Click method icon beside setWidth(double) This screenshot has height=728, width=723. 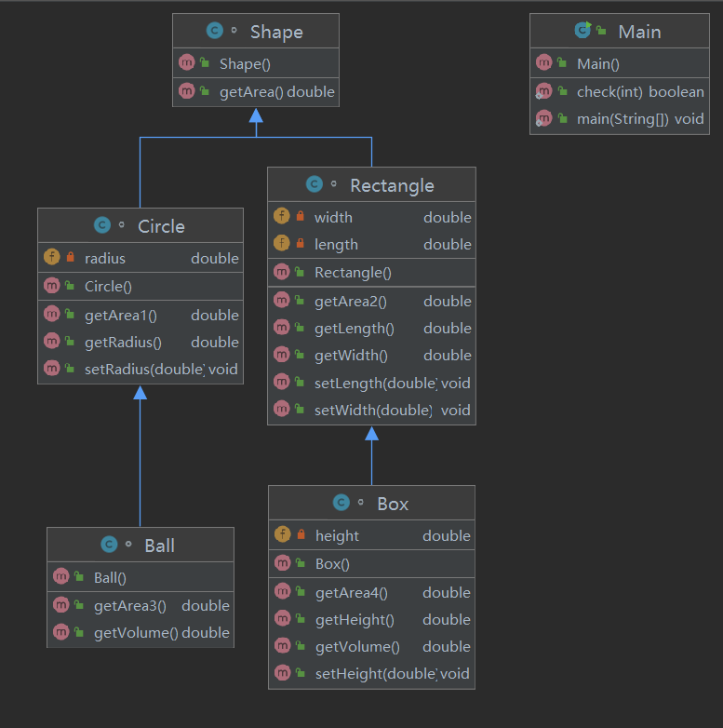point(282,409)
